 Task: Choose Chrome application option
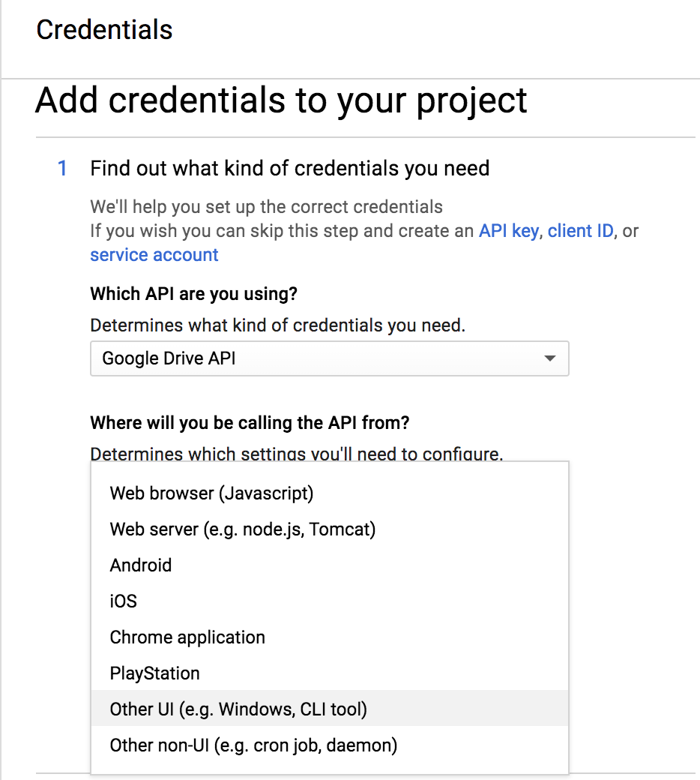click(329, 637)
